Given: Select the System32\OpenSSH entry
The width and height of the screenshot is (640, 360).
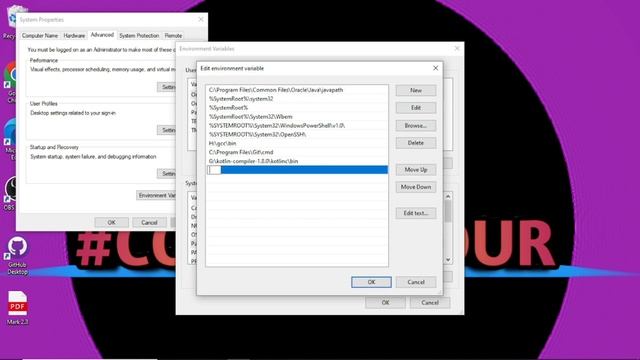Looking at the screenshot, I should pos(297,134).
